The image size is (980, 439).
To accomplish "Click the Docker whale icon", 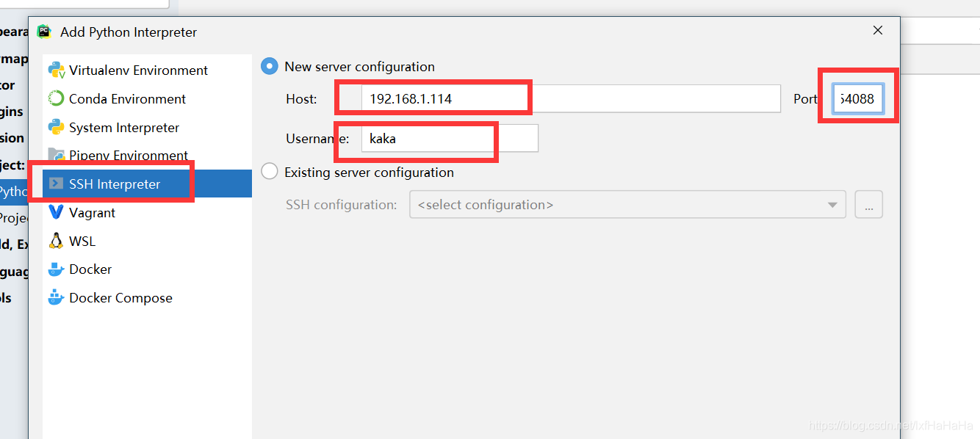I will pyautogui.click(x=56, y=269).
